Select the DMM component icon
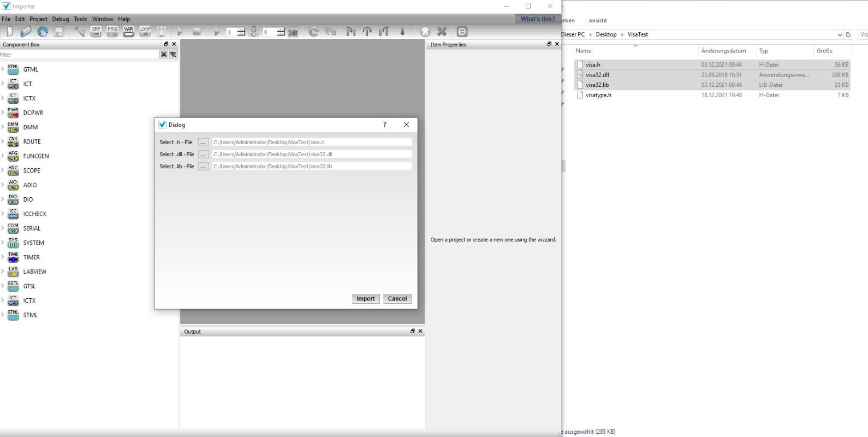The image size is (868, 437). click(x=13, y=127)
